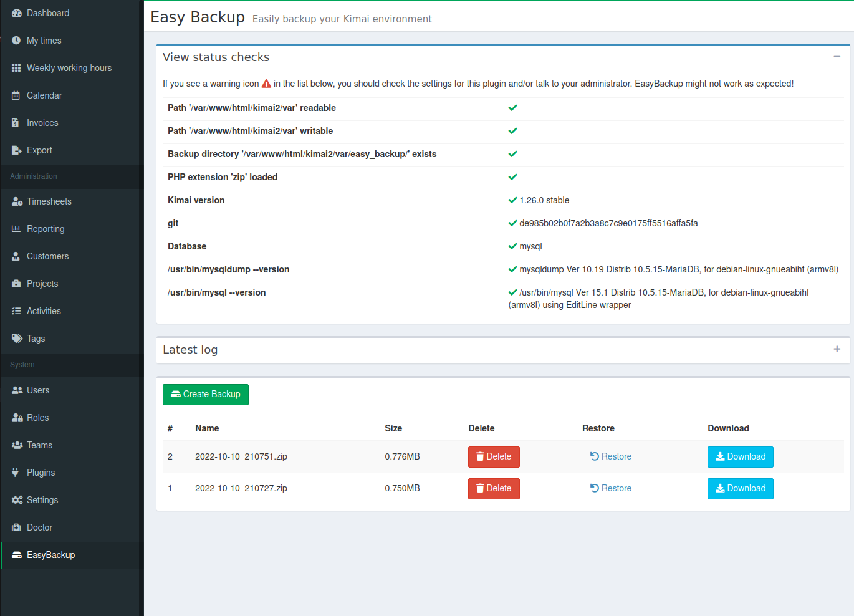Restore backup 2022-10-10_210751.zip
The height and width of the screenshot is (616, 854).
point(611,456)
